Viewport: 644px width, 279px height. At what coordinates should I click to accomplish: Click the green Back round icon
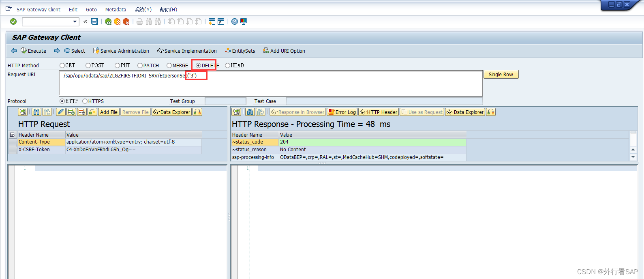(108, 21)
